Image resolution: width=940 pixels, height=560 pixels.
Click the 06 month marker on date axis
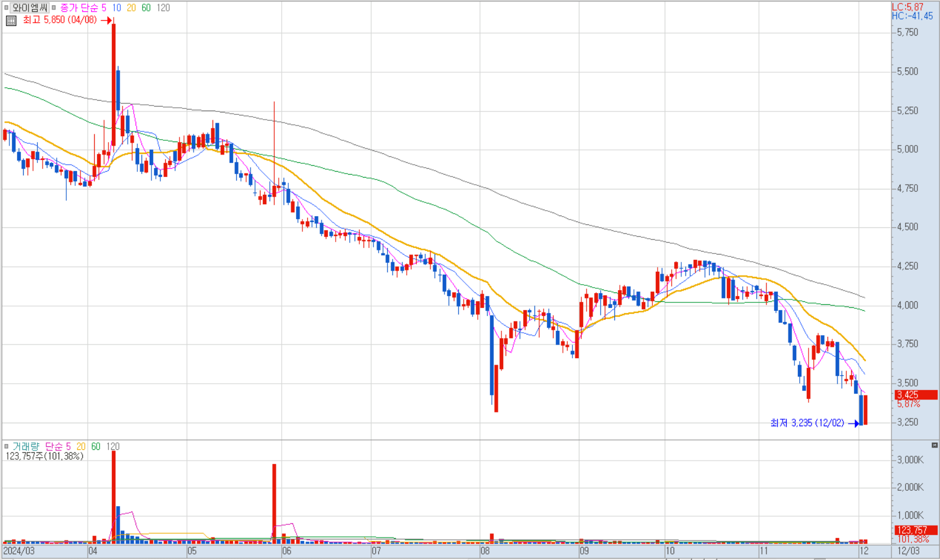pos(286,551)
